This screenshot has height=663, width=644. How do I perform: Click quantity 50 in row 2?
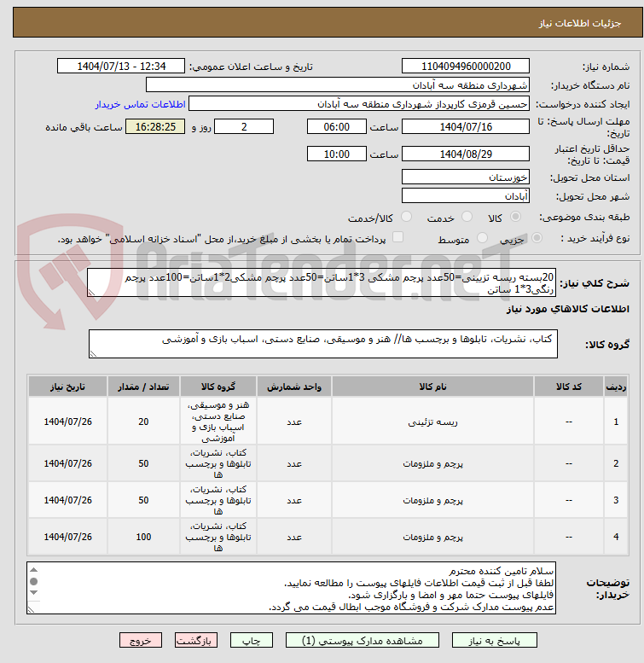click(143, 463)
